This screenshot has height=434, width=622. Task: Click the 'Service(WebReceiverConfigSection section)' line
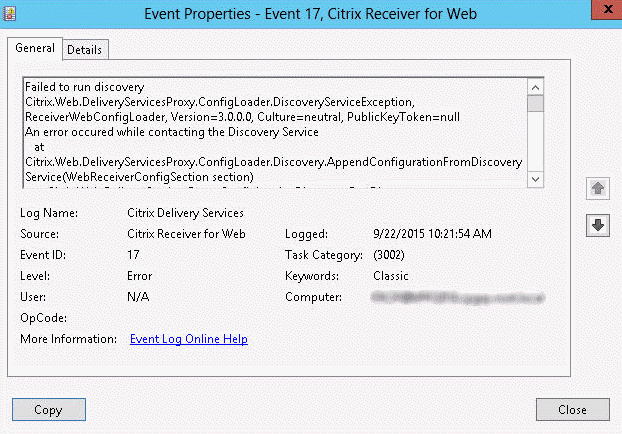tap(139, 177)
